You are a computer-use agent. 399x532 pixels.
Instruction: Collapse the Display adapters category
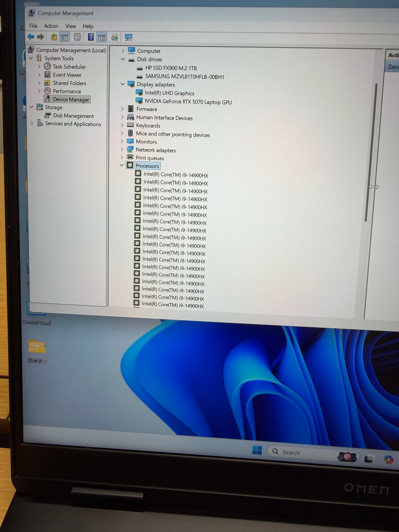tap(123, 84)
